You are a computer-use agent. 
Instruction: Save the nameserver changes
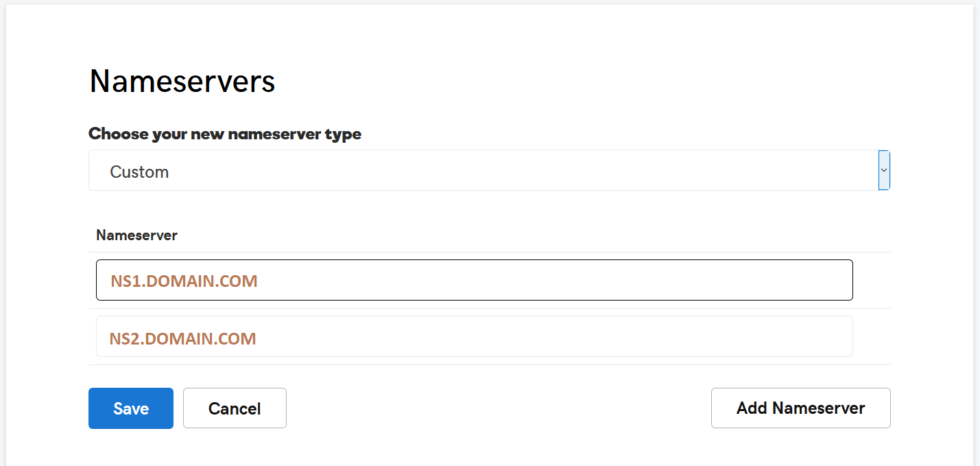[x=131, y=408]
